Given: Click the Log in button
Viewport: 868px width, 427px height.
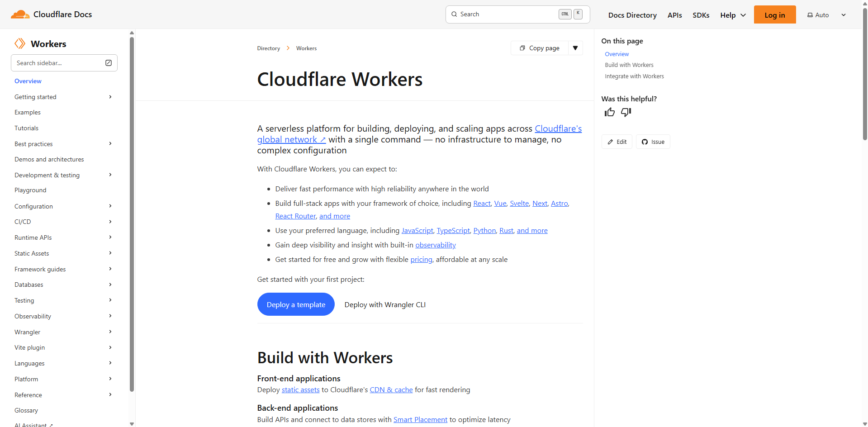Looking at the screenshot, I should pyautogui.click(x=774, y=15).
